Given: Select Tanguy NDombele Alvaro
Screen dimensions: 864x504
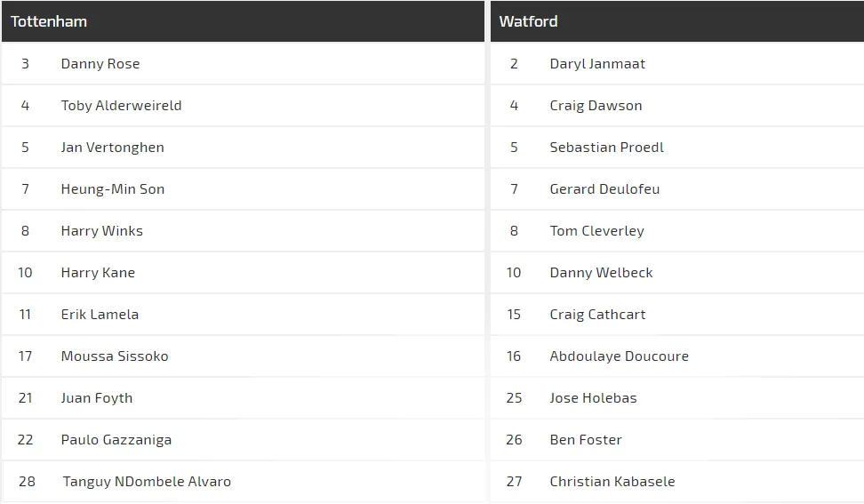Looking at the screenshot, I should point(147,482).
